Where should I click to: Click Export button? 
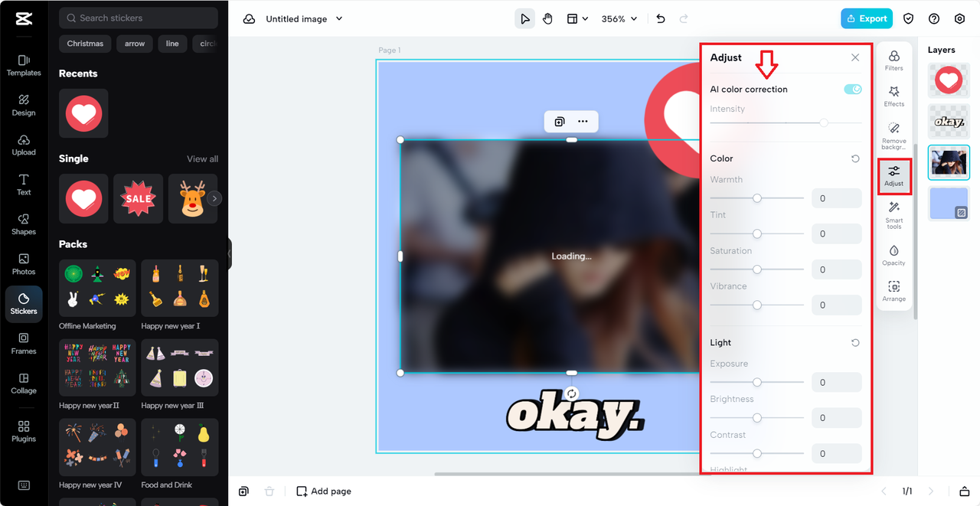point(867,19)
